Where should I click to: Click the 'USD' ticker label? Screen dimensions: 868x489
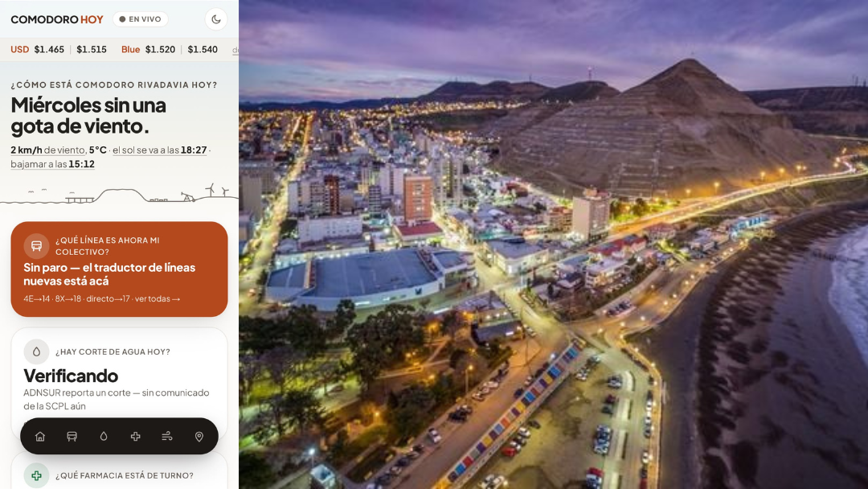click(20, 49)
